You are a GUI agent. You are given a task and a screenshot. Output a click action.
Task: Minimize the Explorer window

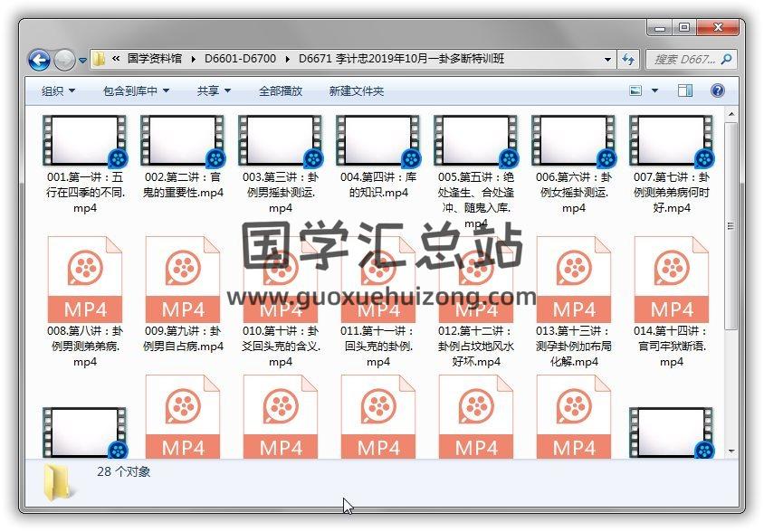click(660, 28)
